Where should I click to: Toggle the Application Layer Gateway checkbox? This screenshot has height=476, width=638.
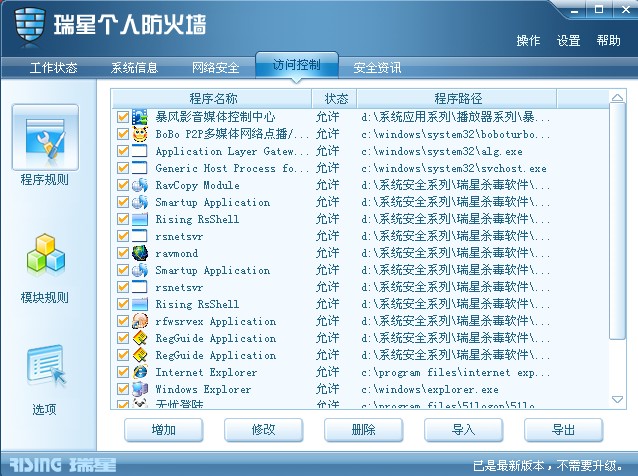coord(122,151)
